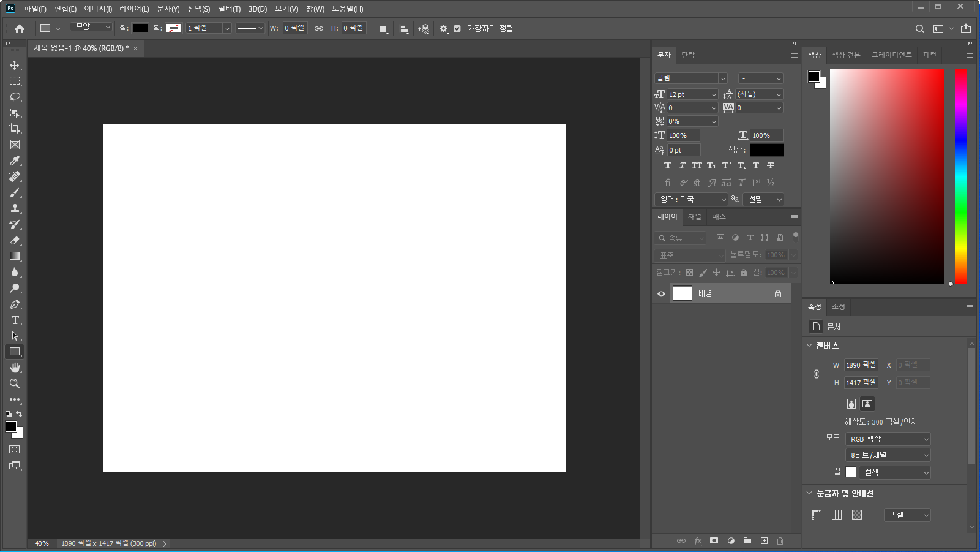The image size is (980, 552).
Task: Collapse the 눈금자 및 안내선 section
Action: click(809, 493)
